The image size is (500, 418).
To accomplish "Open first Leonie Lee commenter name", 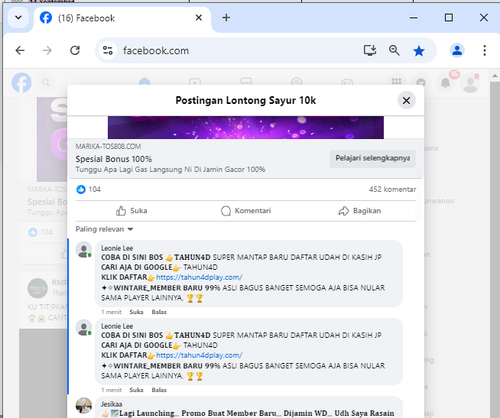I will coord(117,248).
